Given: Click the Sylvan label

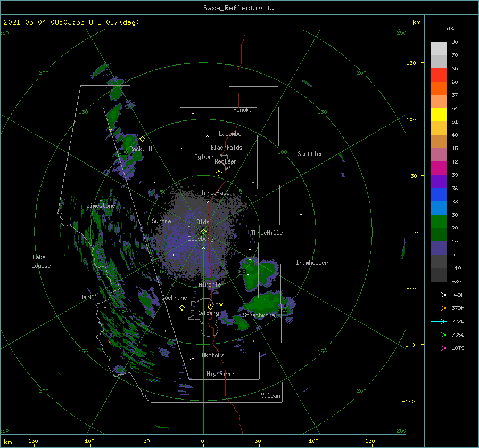Looking at the screenshot, I should (x=204, y=157).
